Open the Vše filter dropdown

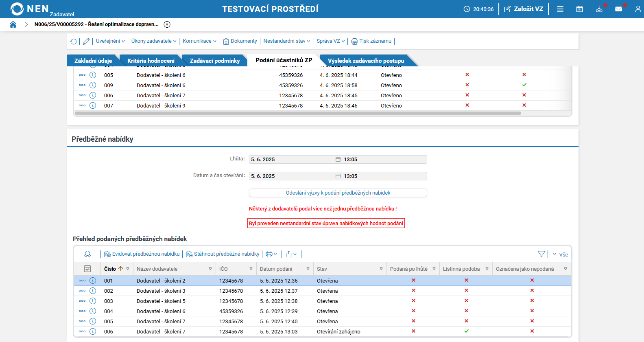(x=560, y=254)
